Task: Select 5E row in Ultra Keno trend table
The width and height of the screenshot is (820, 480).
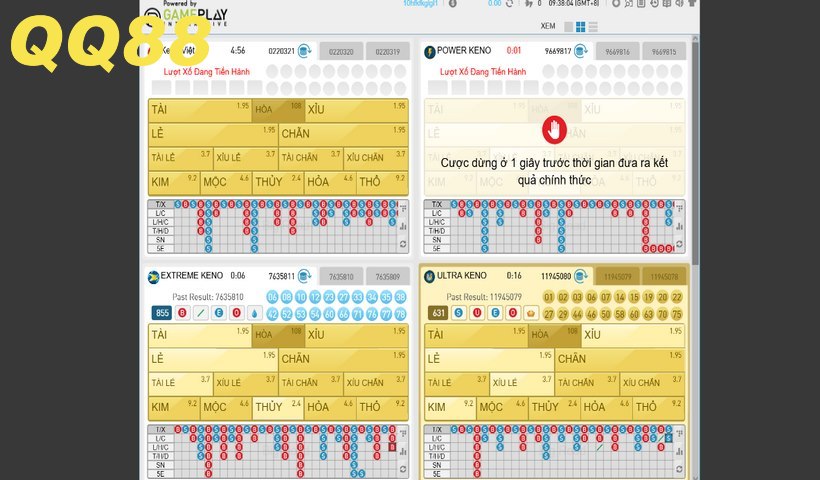Action: [x=437, y=474]
